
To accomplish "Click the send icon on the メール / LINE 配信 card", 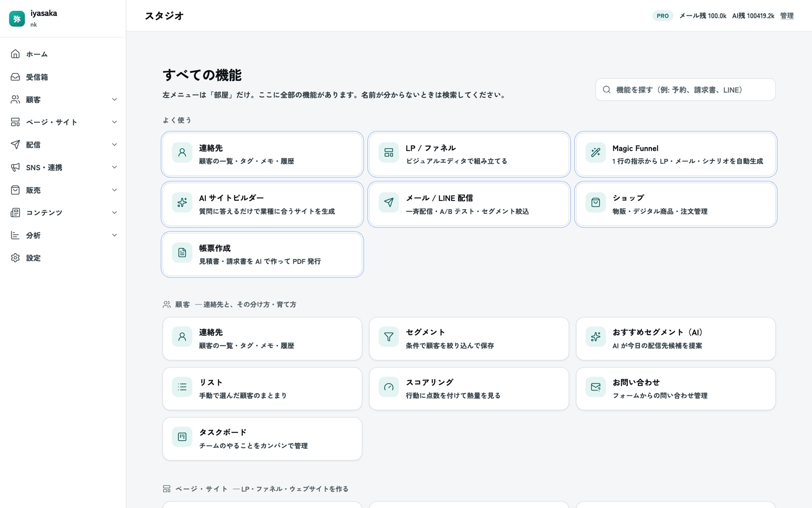I will (388, 203).
